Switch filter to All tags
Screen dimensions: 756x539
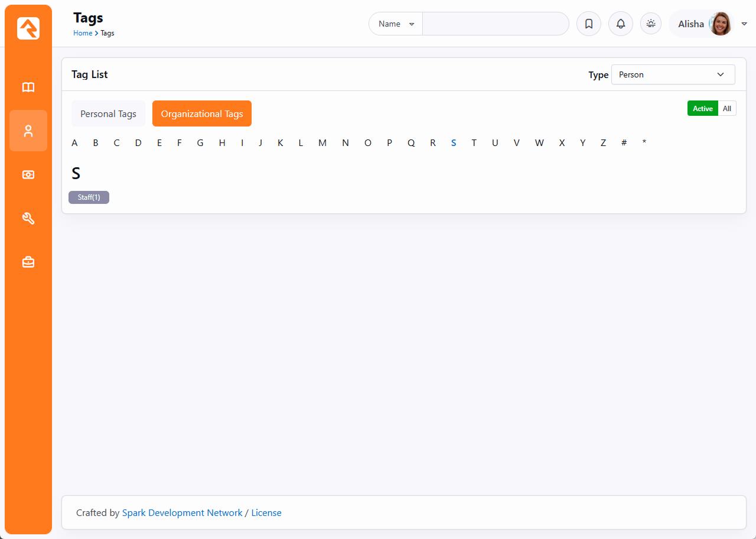click(727, 109)
